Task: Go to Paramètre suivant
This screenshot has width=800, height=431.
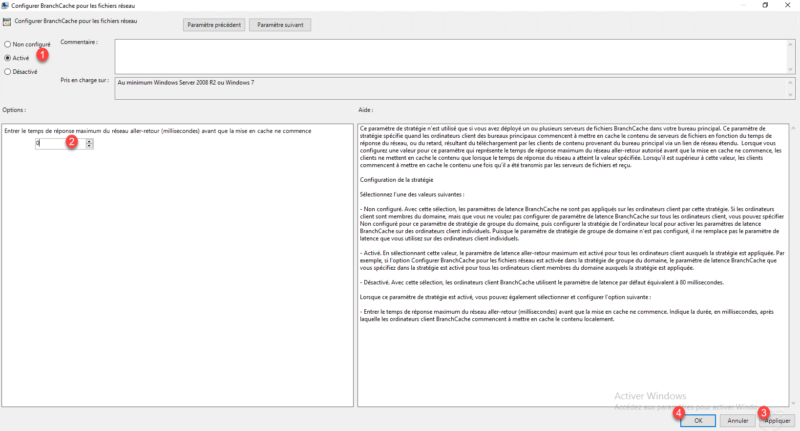Action: click(280, 24)
